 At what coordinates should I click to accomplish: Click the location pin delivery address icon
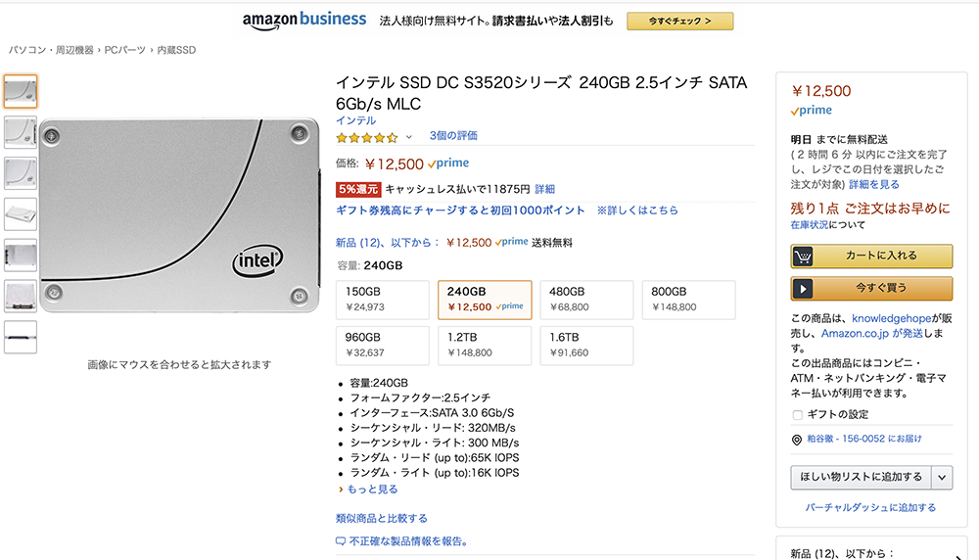tap(797, 441)
